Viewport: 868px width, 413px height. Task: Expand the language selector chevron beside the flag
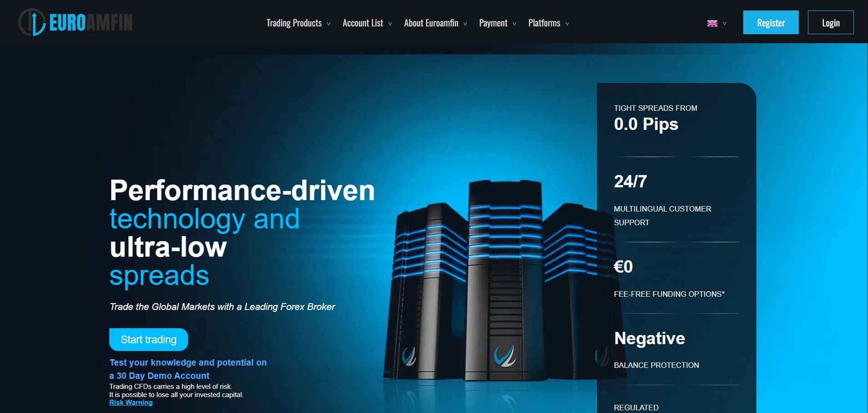coord(725,24)
